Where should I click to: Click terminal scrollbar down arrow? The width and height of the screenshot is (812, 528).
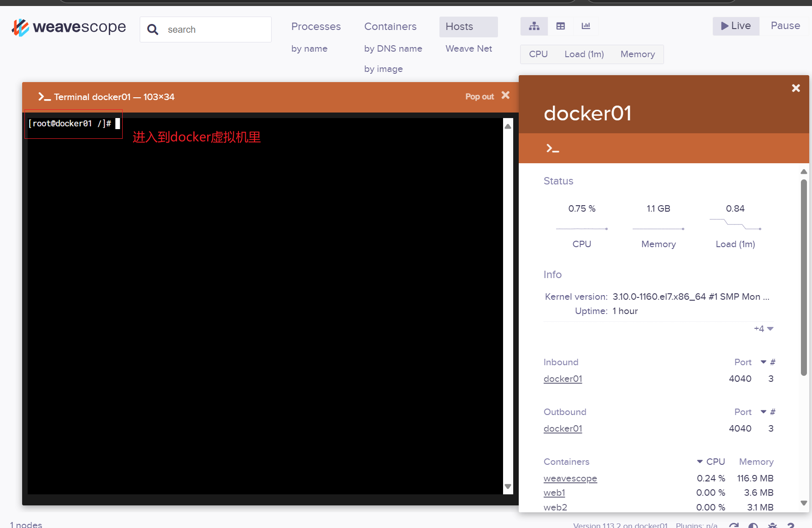[508, 486]
